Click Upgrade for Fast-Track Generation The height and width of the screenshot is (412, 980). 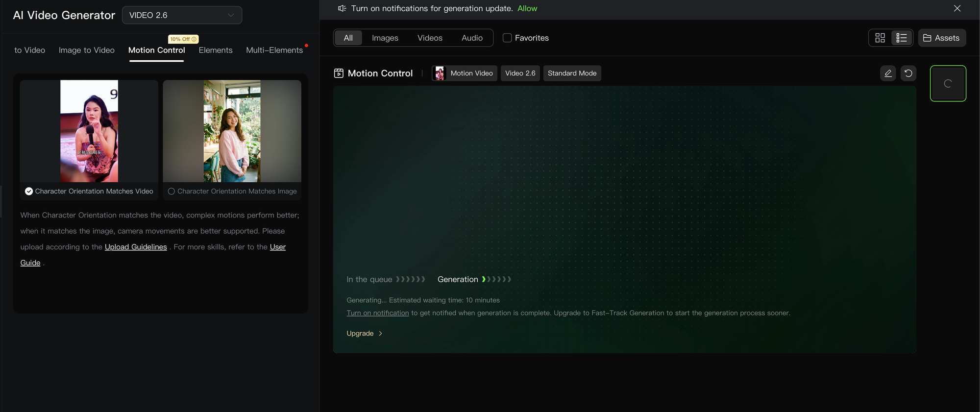[364, 333]
